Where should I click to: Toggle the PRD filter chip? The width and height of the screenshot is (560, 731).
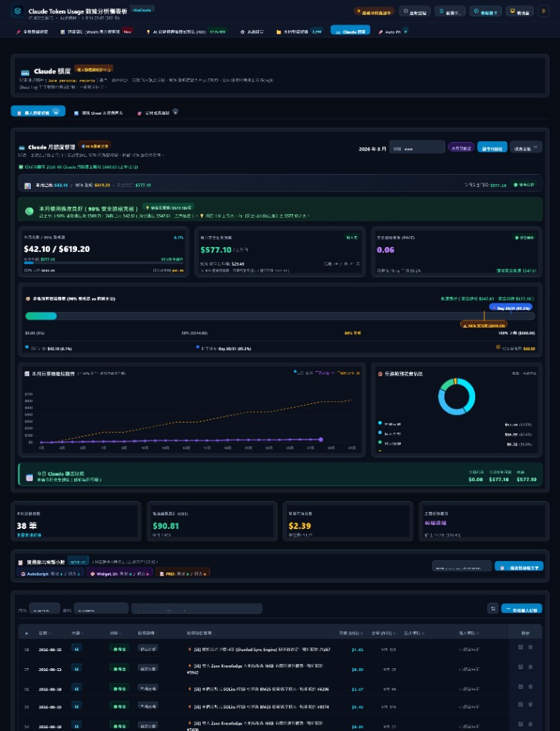click(183, 573)
